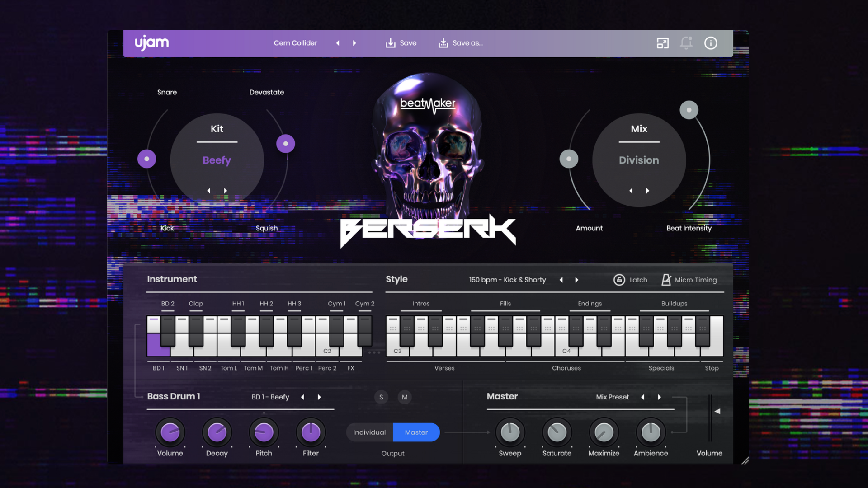
Task: Advance to the next Kit preset
Action: click(x=225, y=191)
